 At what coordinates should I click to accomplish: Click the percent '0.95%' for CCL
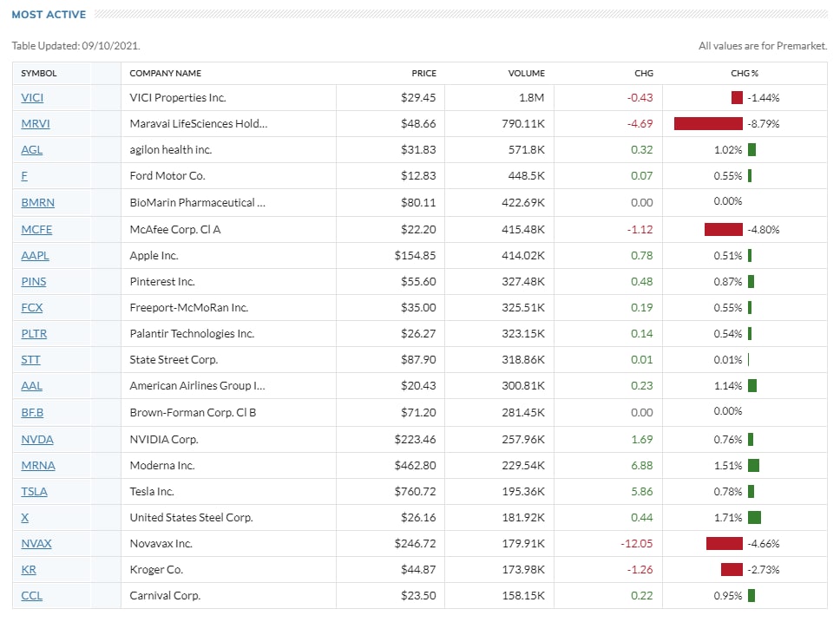point(728,596)
